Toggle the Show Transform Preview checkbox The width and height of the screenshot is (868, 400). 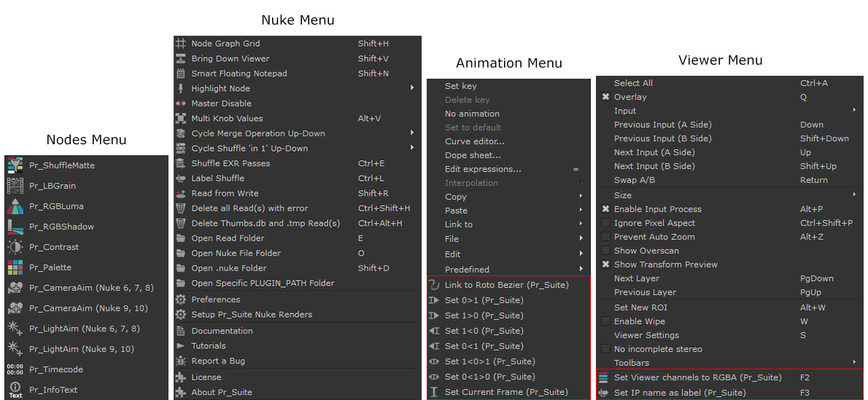[x=605, y=264]
